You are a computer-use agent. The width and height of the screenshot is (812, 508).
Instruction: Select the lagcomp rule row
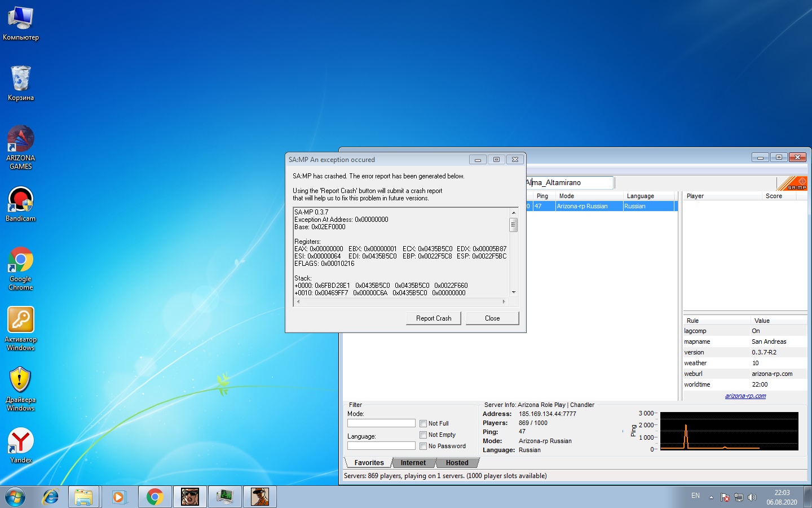click(745, 331)
